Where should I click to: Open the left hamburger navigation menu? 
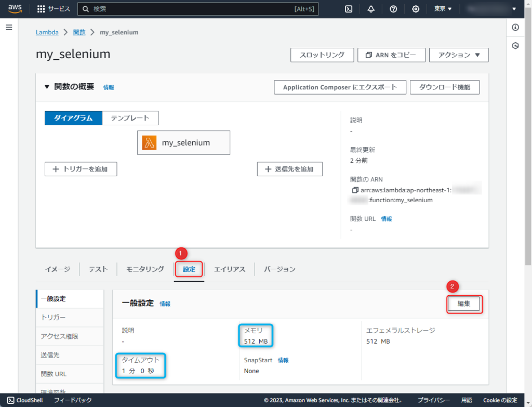pos(9,27)
